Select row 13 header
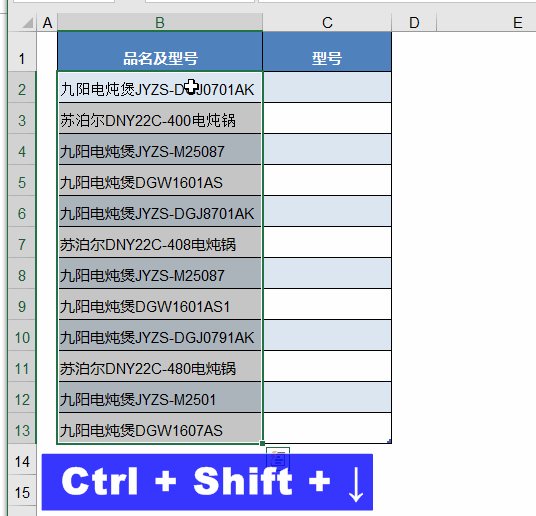 tap(22, 429)
